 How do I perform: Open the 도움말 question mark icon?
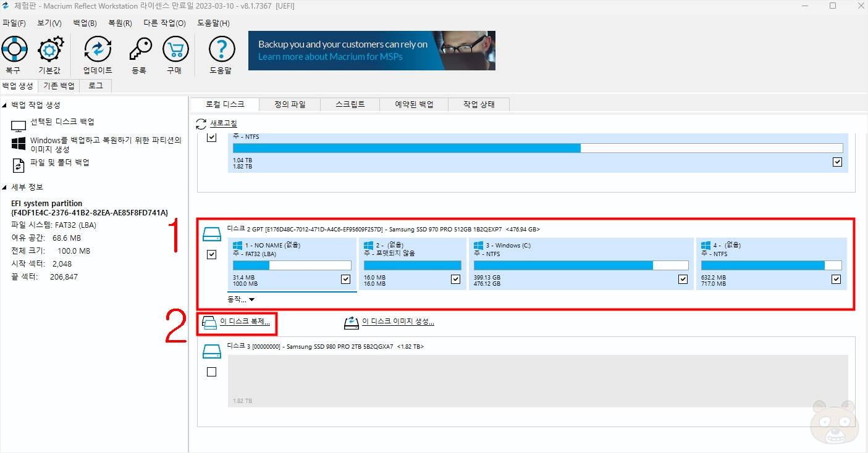222,49
